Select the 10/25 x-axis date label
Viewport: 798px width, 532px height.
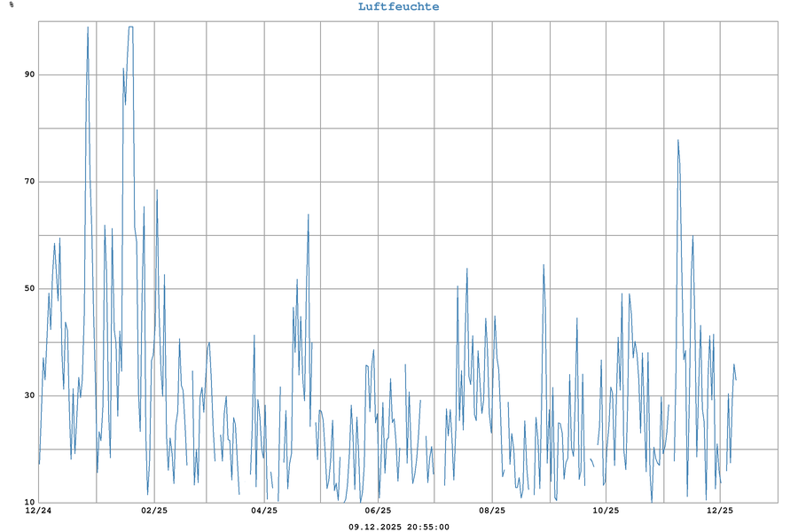[x=606, y=511]
